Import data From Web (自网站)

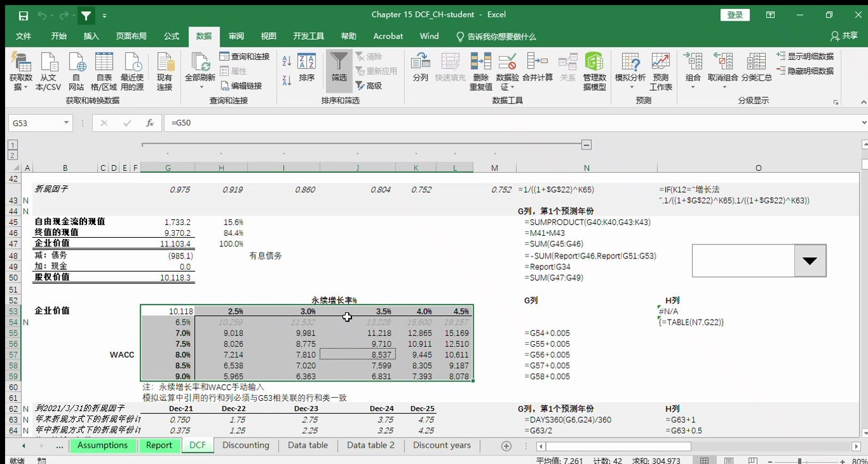(76, 72)
